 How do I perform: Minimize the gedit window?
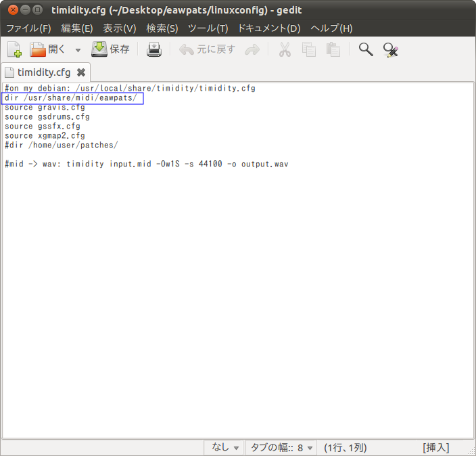(25, 10)
